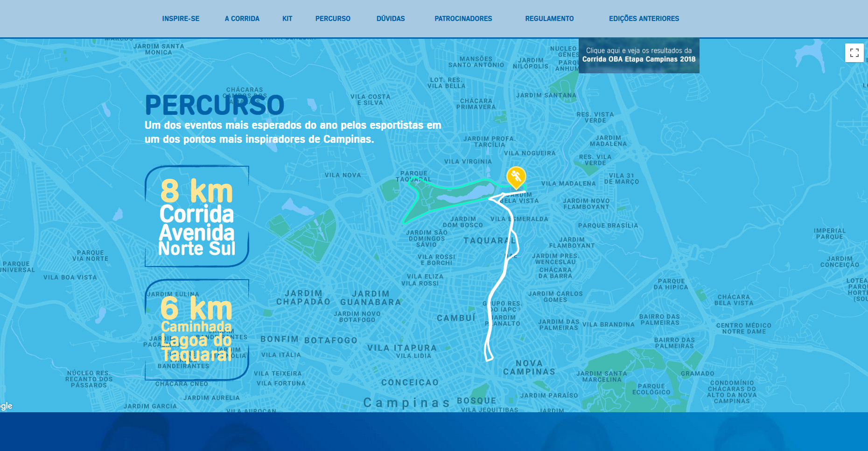868x451 pixels.
Task: Go to A CORRIDA section
Action: [242, 19]
